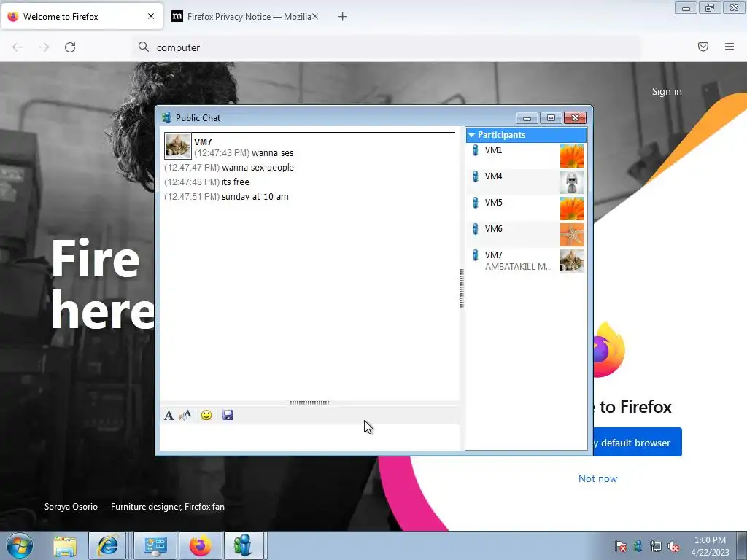Open the Save to Pocket button
The image size is (747, 560).
[x=703, y=47]
